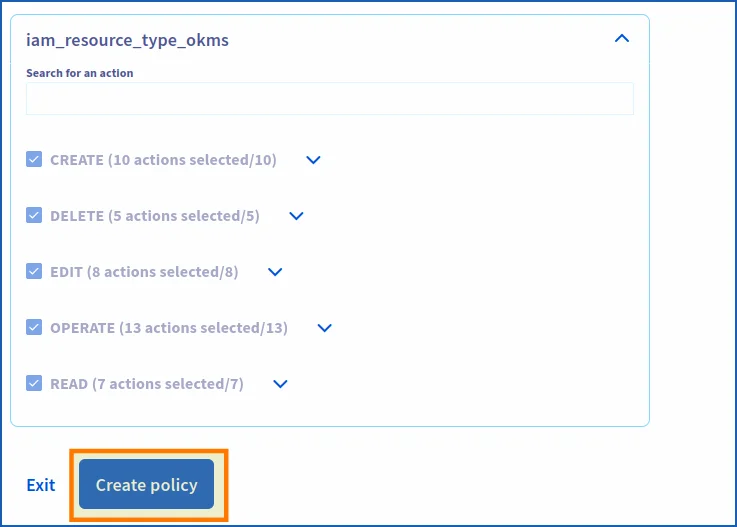Click the Exit link
737x527 pixels.
coord(41,485)
